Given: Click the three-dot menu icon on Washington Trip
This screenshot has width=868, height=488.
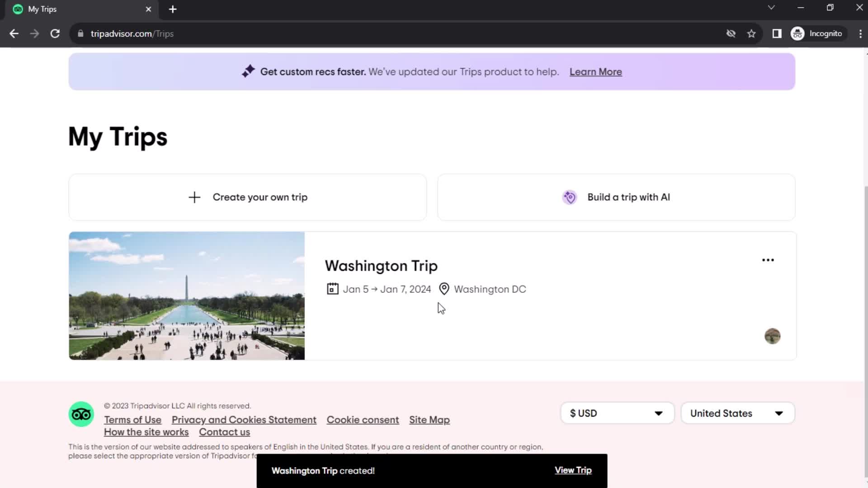Looking at the screenshot, I should (768, 260).
